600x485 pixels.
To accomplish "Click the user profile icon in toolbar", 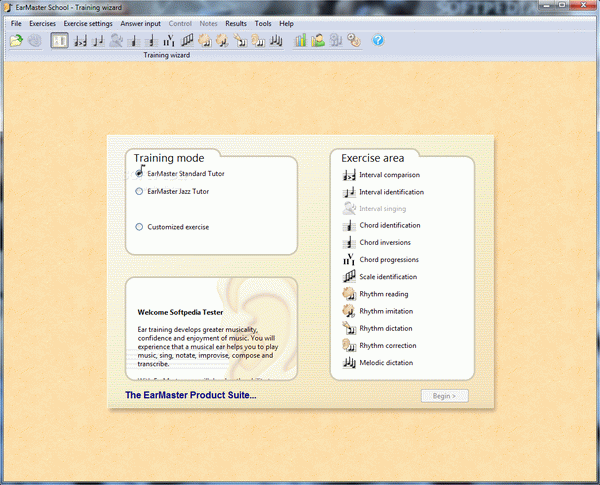I will [318, 41].
